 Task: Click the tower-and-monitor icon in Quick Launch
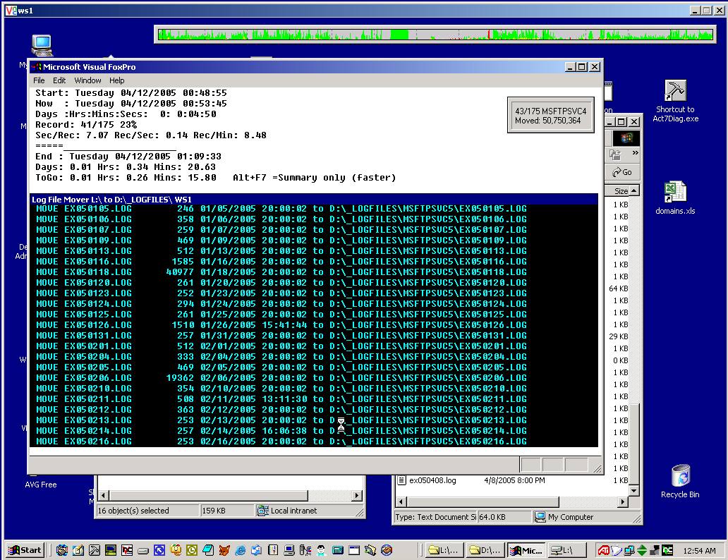click(x=305, y=550)
